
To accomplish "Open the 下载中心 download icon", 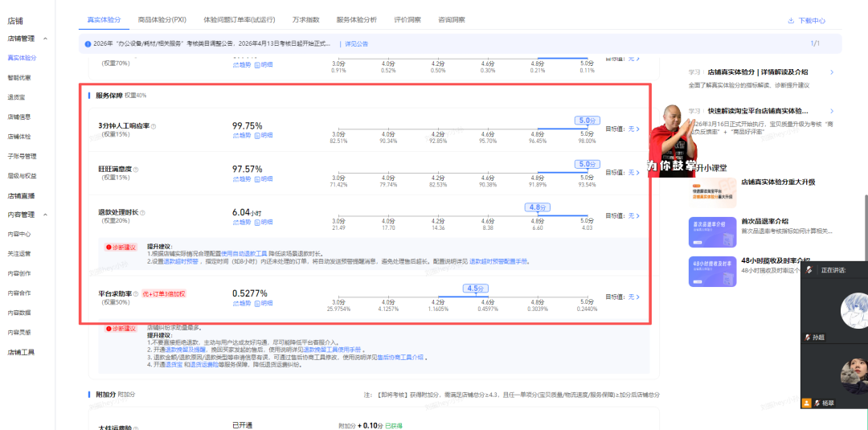I will tap(791, 20).
